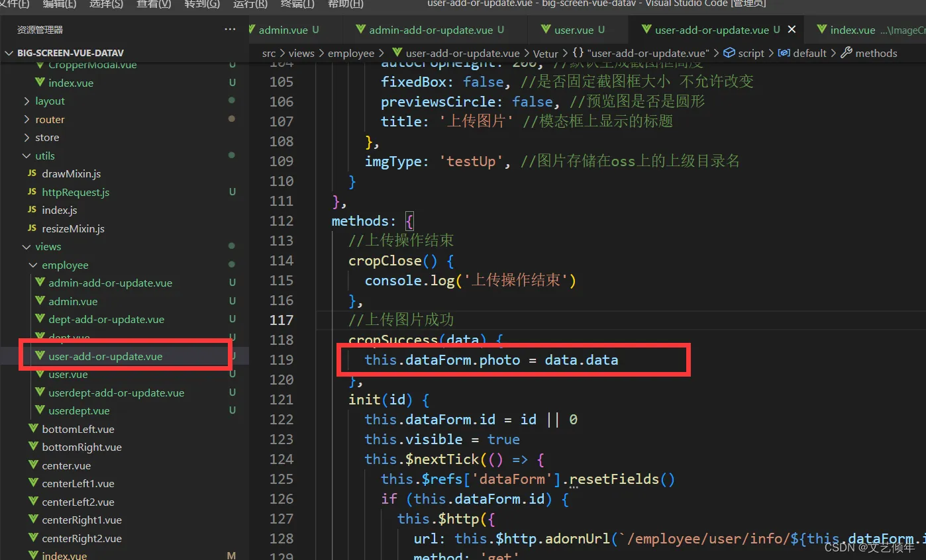Click the Vue icon beside user.vue in the file tree
926x560 pixels.
(40, 374)
